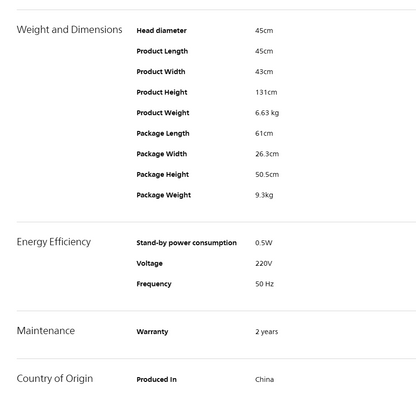Select the Voltage value 220V
The image size is (416, 401).
(x=264, y=264)
